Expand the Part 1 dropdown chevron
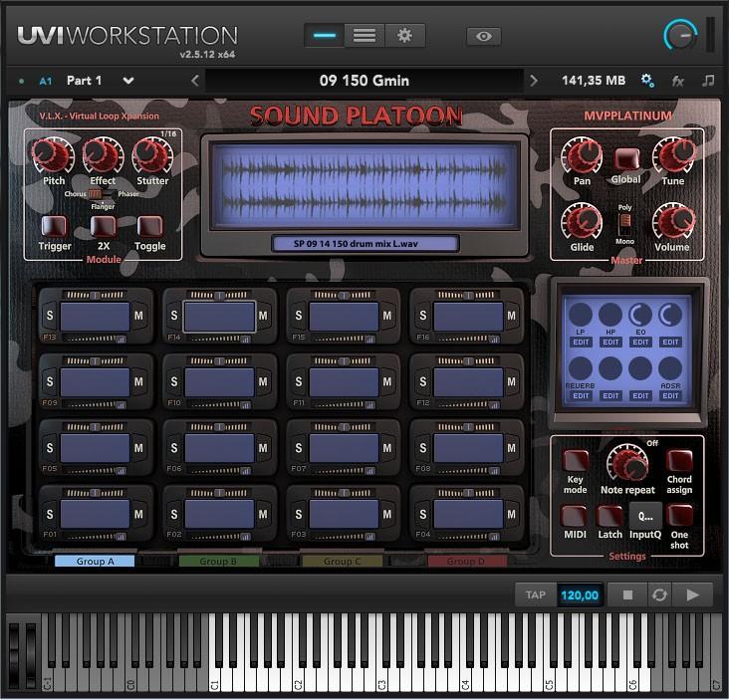The image size is (729, 700). point(128,81)
